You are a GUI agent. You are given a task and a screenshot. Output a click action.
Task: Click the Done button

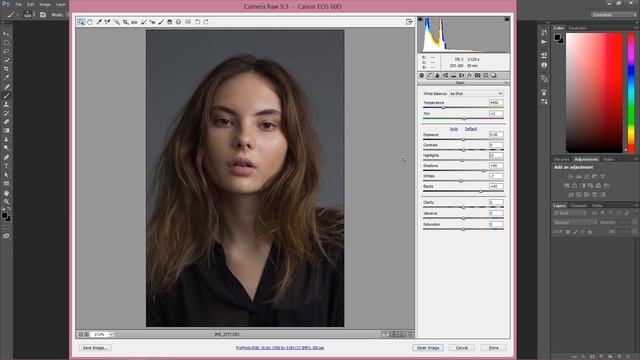[493, 348]
